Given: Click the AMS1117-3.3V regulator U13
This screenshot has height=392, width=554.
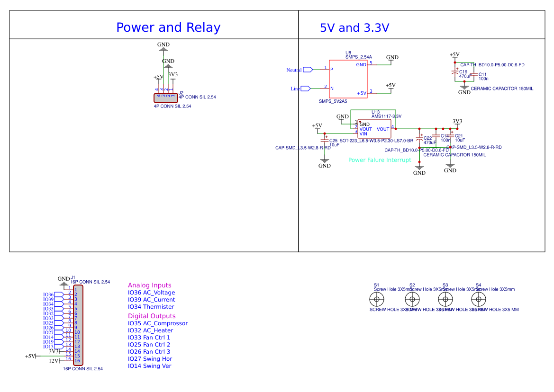Looking at the screenshot, I should (374, 128).
